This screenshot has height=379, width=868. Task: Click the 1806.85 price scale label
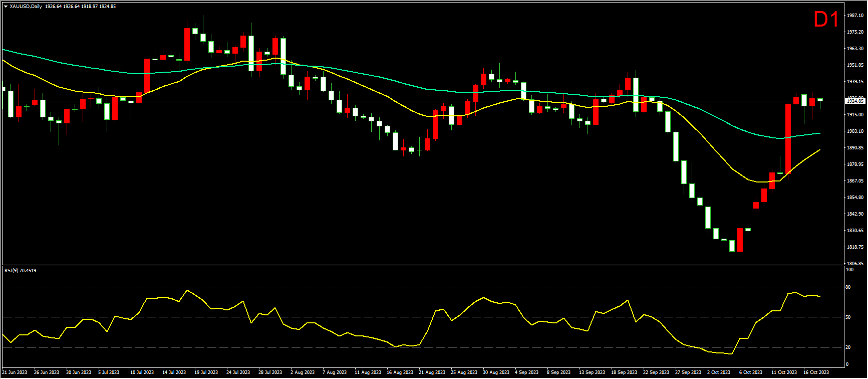point(854,264)
